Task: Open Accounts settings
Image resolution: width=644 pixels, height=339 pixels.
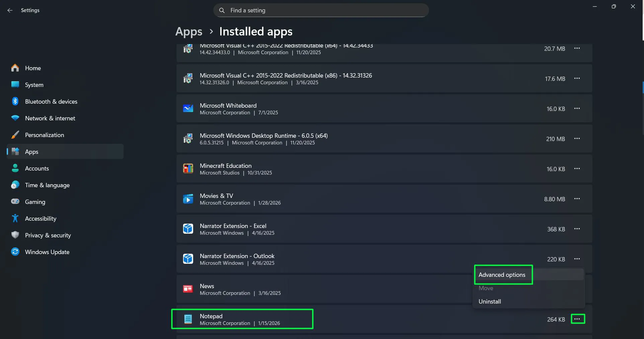Action: (37, 168)
